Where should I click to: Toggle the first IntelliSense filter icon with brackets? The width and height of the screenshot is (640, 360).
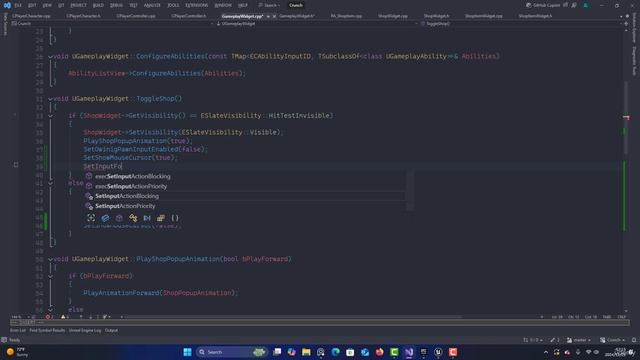coord(91,218)
